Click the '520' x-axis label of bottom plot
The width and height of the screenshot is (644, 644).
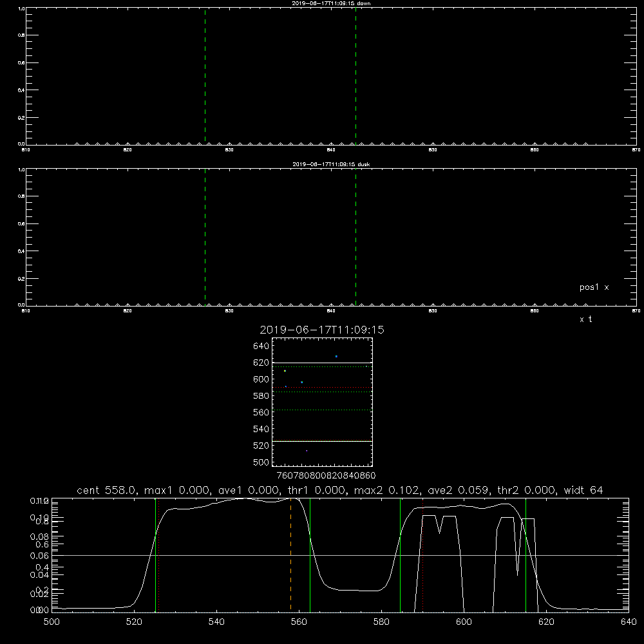(x=134, y=622)
